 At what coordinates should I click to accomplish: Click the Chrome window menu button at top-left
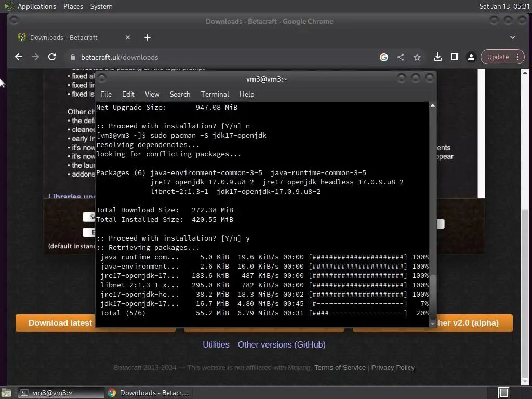click(14, 21)
